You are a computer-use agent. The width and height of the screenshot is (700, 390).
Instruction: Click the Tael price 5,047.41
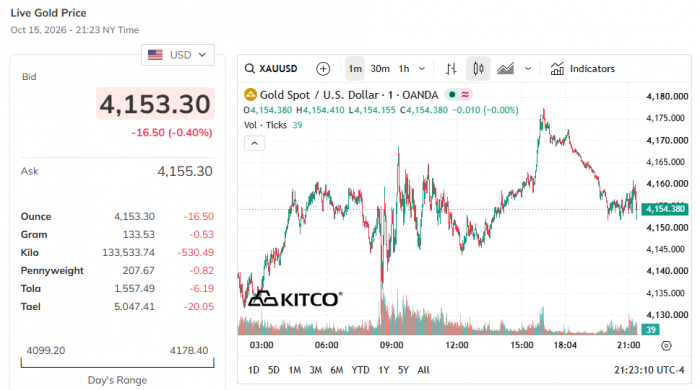click(x=134, y=307)
